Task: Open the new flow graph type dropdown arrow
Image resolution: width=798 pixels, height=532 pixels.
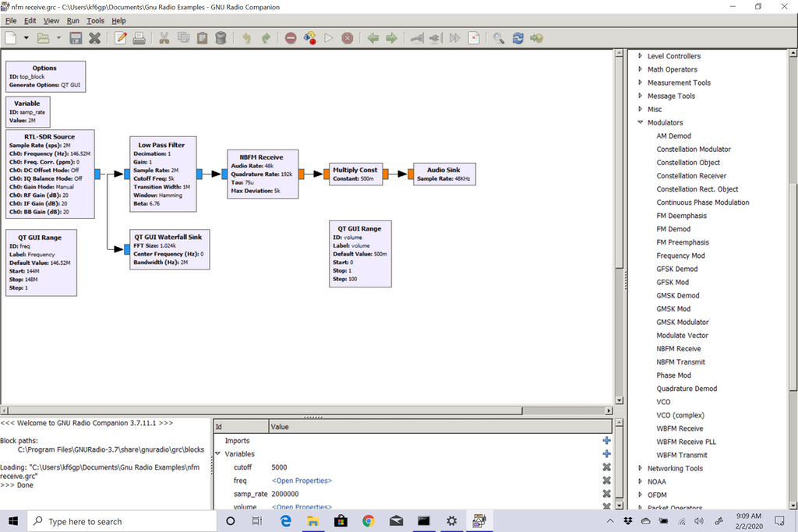Action: [26, 38]
